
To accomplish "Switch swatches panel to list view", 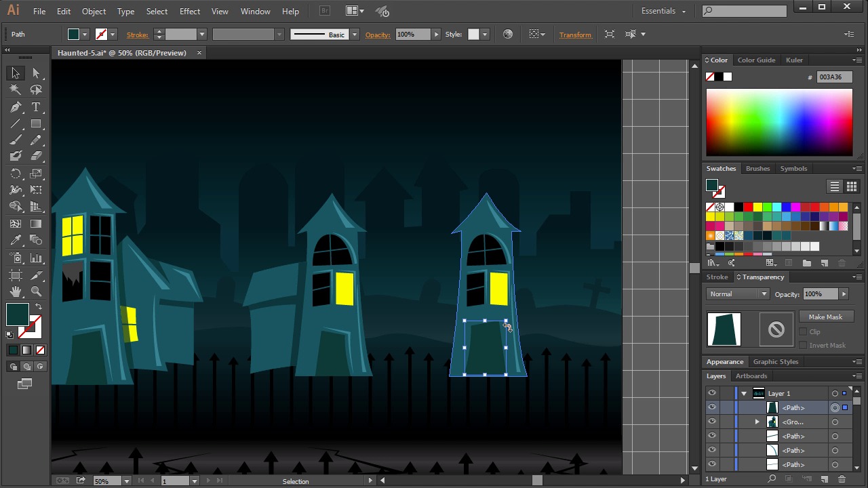I will (834, 186).
